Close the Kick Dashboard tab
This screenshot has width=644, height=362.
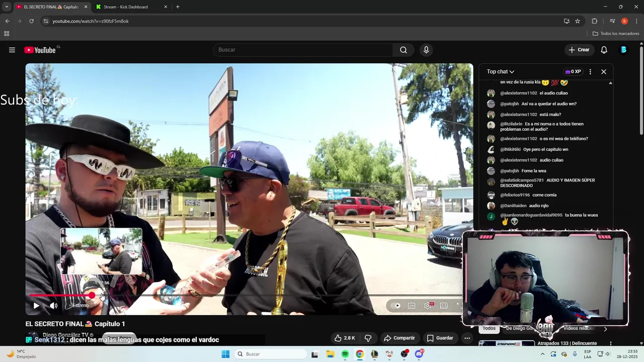tap(166, 7)
